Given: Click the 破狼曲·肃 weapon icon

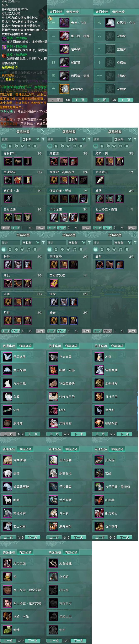Looking at the screenshot, I should coord(8,199).
